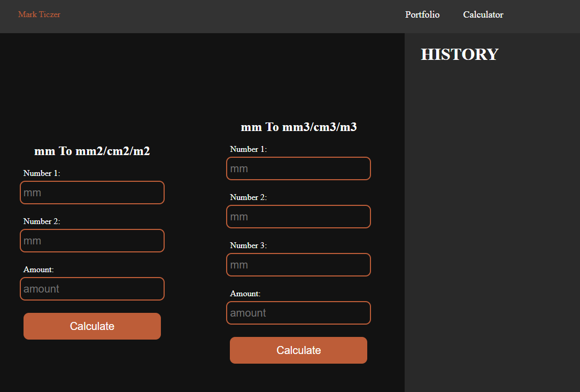Click the amount field in the mm2/cm2/m2 form
The height and width of the screenshot is (392, 580).
pos(92,289)
